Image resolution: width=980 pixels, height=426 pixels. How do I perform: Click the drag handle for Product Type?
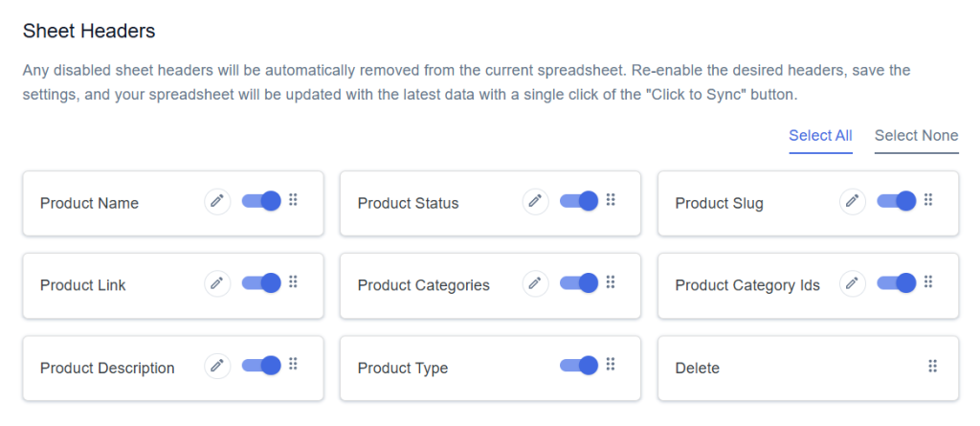click(611, 364)
